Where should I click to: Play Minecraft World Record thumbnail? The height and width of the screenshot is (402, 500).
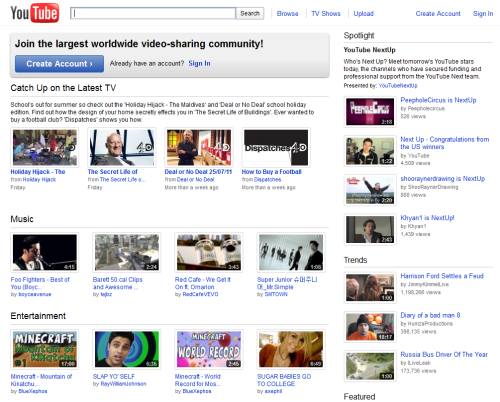209,349
